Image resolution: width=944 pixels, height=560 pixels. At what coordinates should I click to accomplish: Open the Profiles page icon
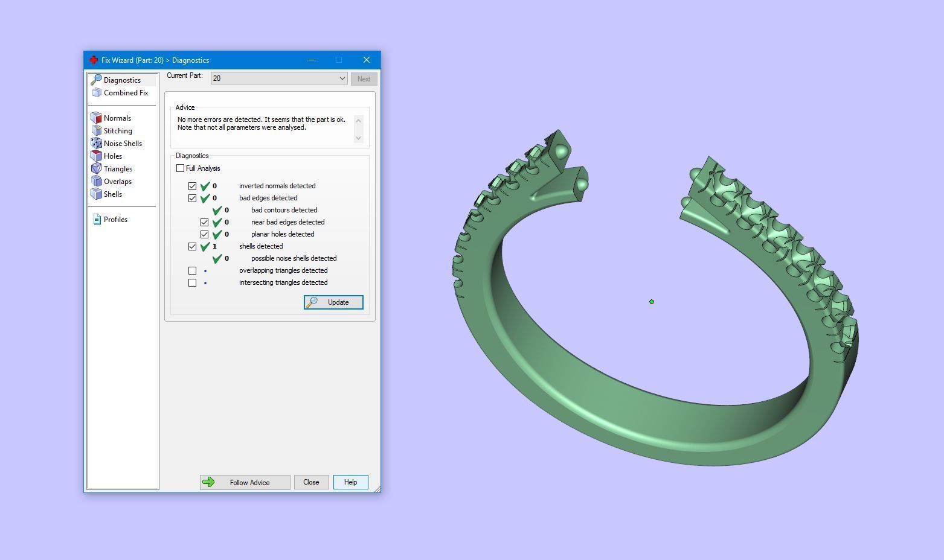point(97,219)
